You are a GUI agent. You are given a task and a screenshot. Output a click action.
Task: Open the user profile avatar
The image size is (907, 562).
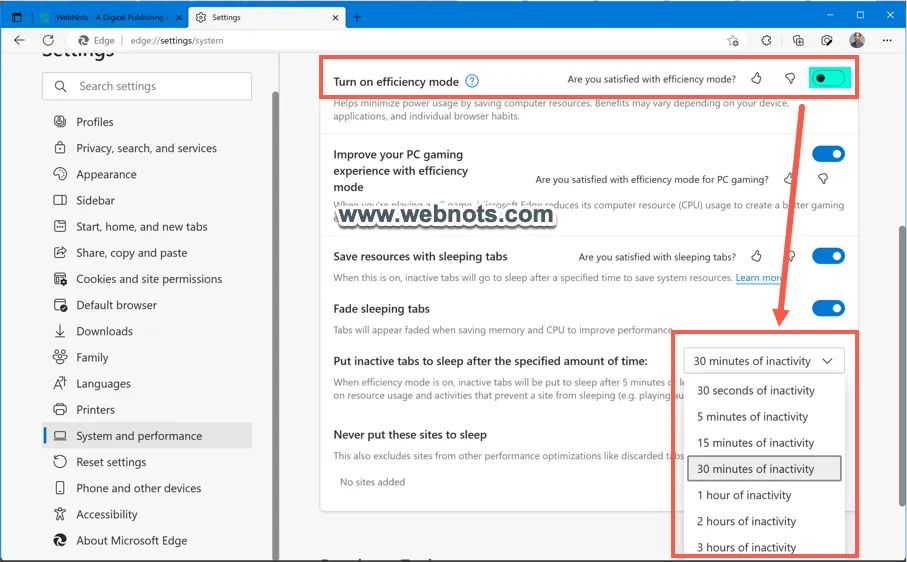(857, 40)
